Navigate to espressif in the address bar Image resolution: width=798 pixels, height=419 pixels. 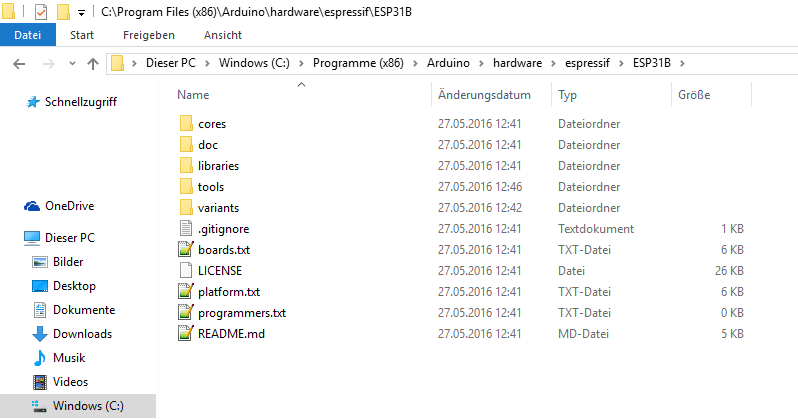pyautogui.click(x=587, y=63)
